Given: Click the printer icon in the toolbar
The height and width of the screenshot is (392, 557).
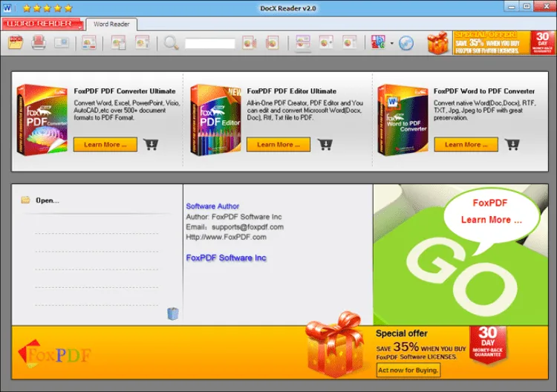Looking at the screenshot, I should (x=39, y=42).
